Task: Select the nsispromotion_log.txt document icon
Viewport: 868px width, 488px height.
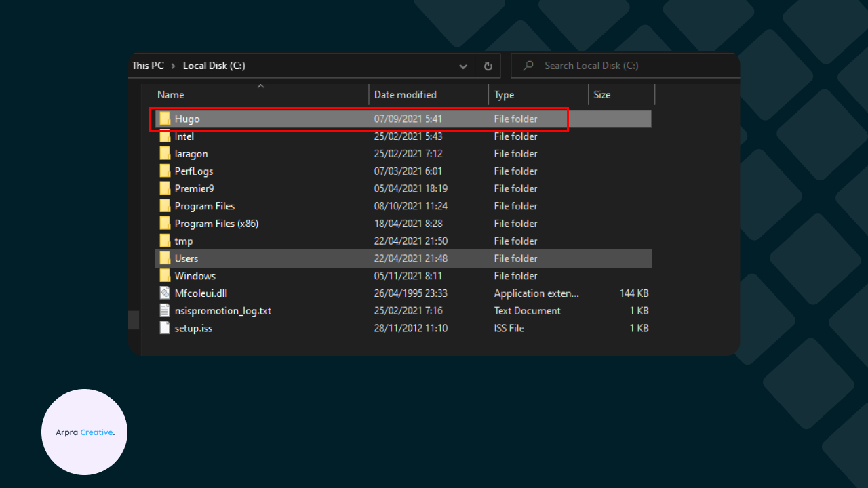Action: click(x=165, y=311)
